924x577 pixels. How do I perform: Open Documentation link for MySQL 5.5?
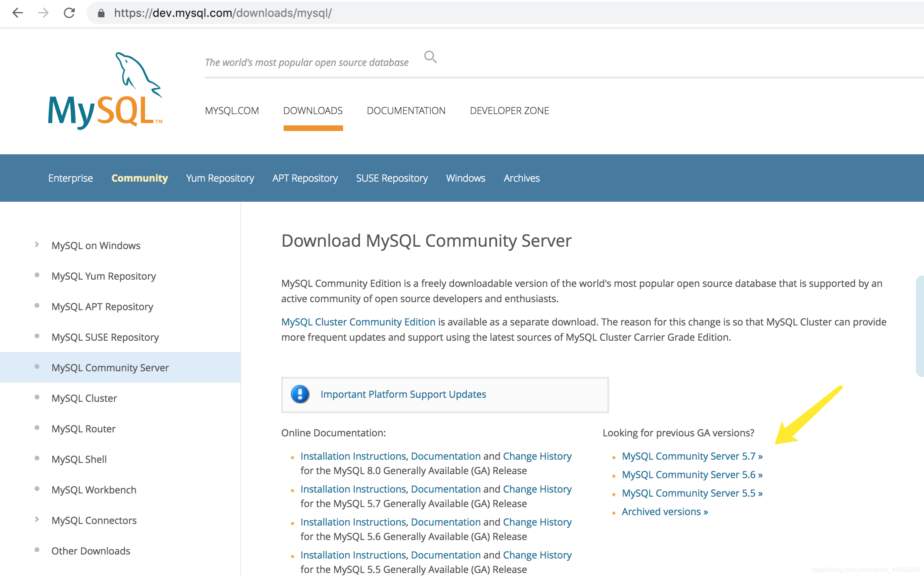(446, 555)
